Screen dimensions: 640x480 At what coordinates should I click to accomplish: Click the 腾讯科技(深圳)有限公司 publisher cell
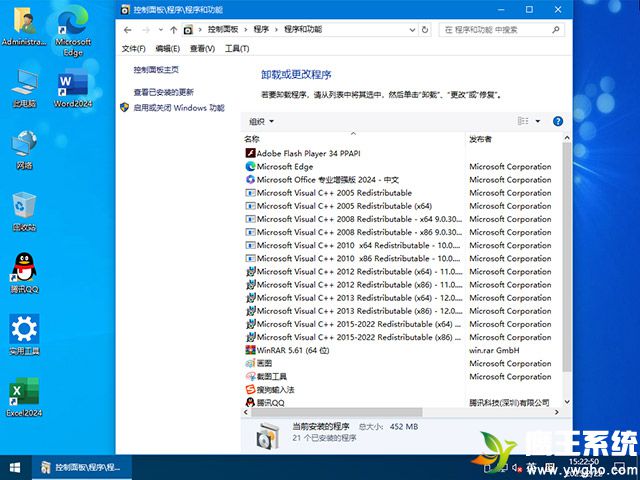[509, 402]
